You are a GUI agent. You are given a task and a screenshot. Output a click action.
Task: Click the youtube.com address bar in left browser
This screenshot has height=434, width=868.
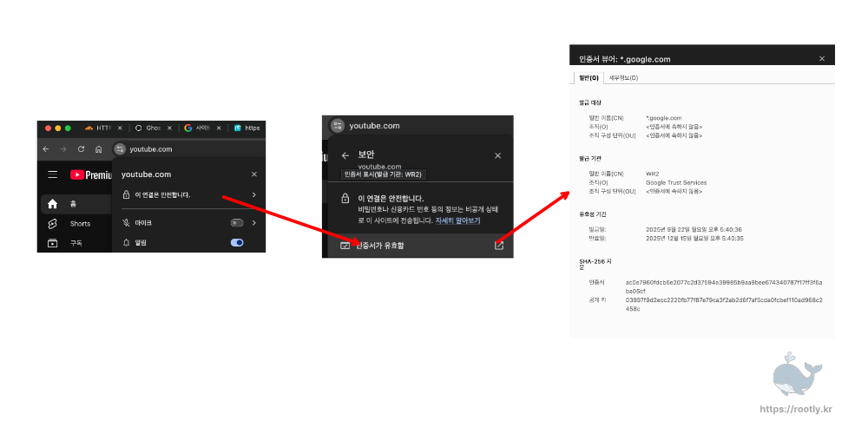click(188, 149)
